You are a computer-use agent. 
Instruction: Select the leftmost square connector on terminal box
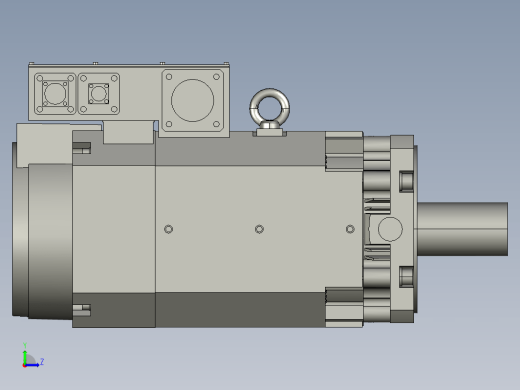coord(55,94)
